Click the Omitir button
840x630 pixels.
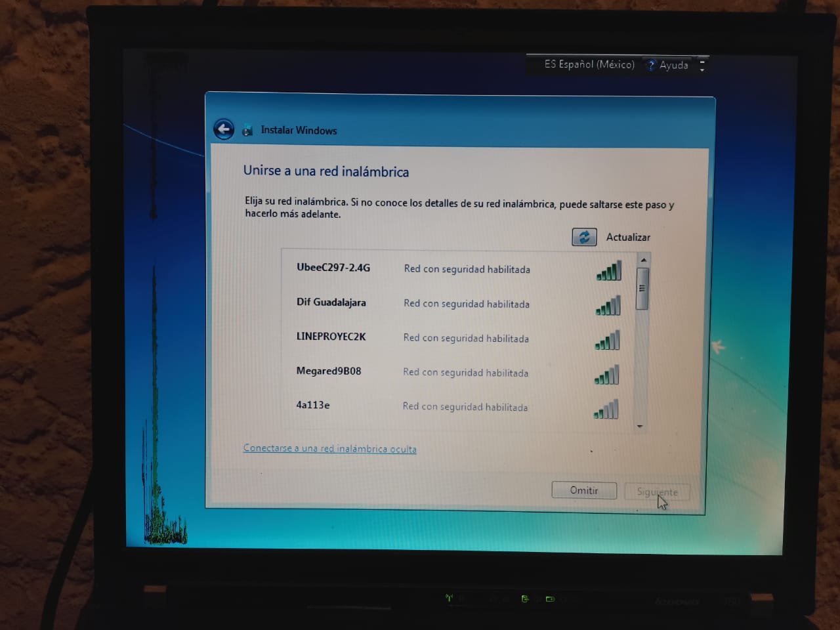pos(584,490)
